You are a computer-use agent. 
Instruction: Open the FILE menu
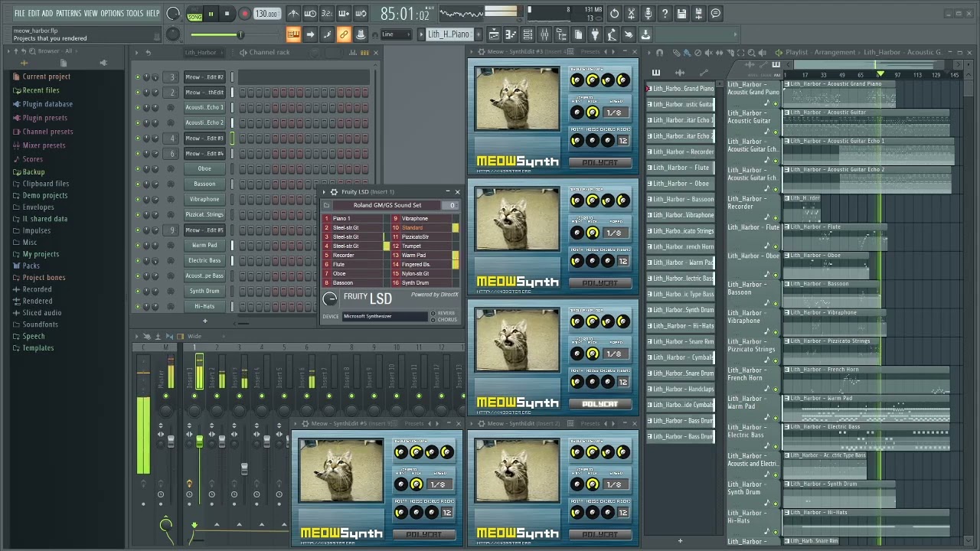pyautogui.click(x=19, y=14)
